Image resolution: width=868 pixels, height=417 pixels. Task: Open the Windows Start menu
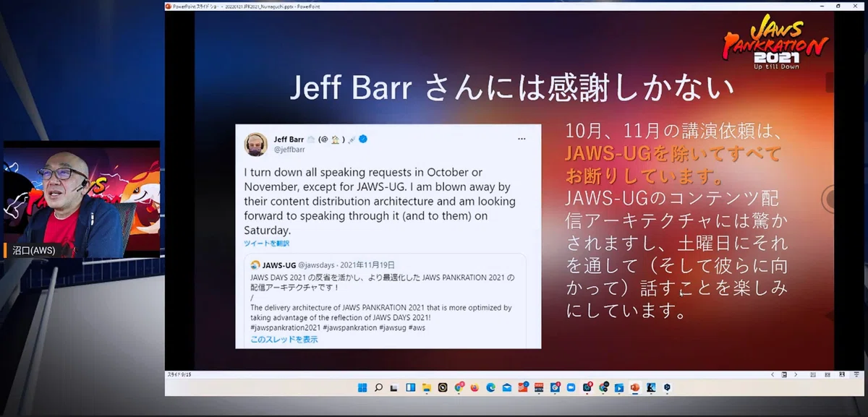pos(362,388)
